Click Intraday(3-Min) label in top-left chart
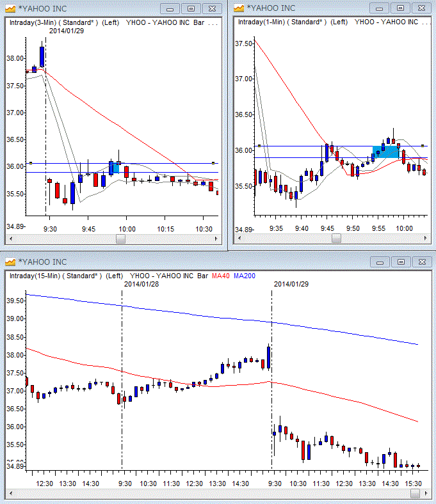The width and height of the screenshot is (436, 504). pyautogui.click(x=33, y=22)
